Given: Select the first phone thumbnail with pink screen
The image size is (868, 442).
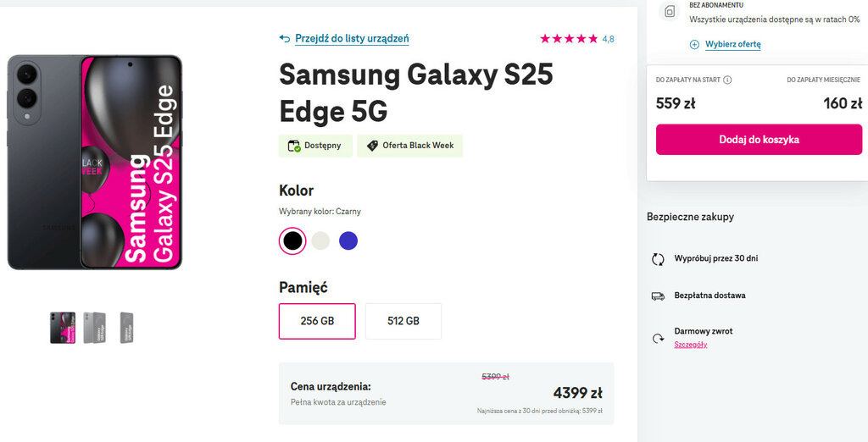Looking at the screenshot, I should (63, 328).
